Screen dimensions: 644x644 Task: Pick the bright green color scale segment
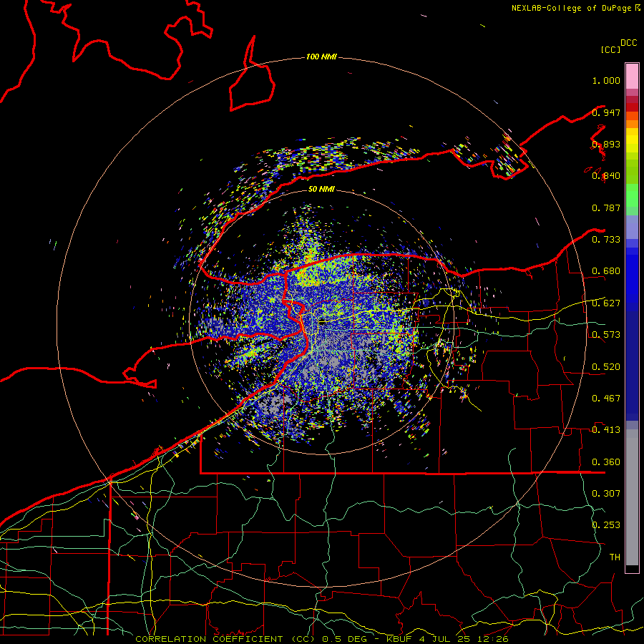click(632, 195)
